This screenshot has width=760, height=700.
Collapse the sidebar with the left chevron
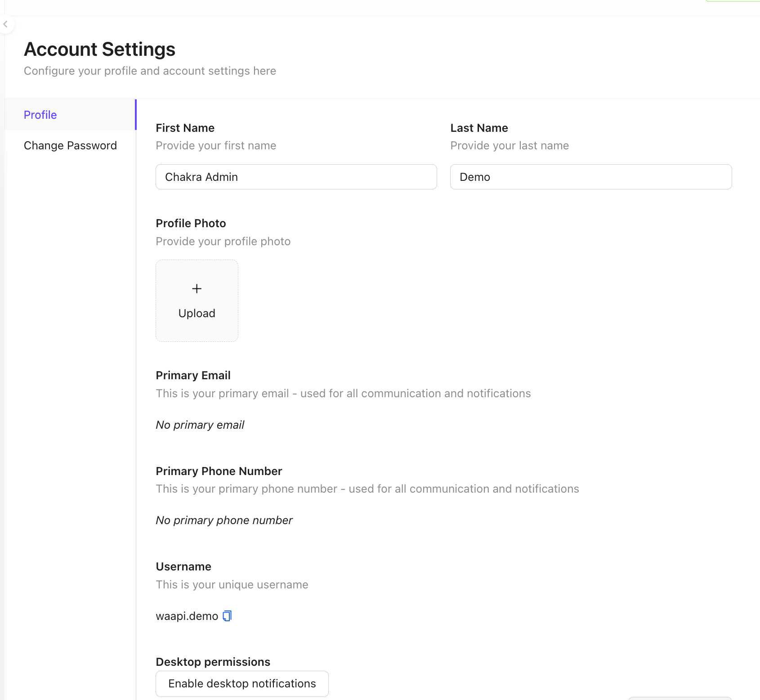pyautogui.click(x=6, y=24)
